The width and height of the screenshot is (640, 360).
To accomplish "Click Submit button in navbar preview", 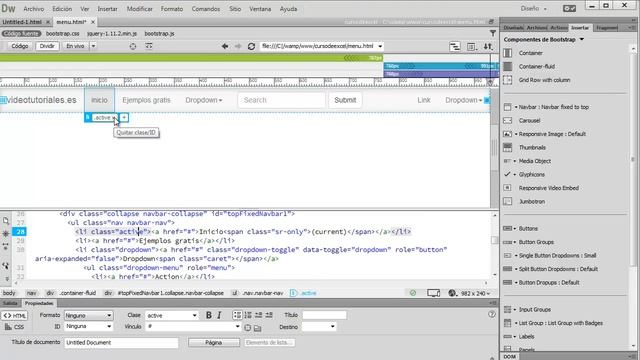I will point(345,100).
